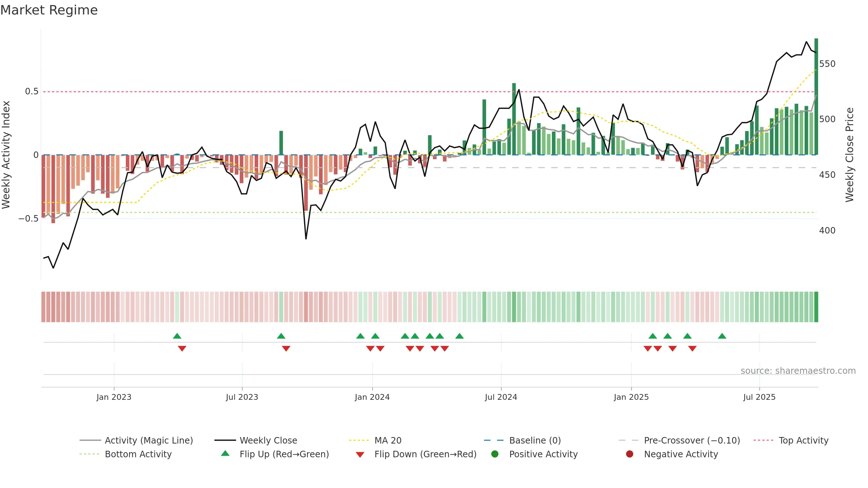The width and height of the screenshot is (868, 488).
Task: Click the 400 price axis label
Action: [x=827, y=231]
